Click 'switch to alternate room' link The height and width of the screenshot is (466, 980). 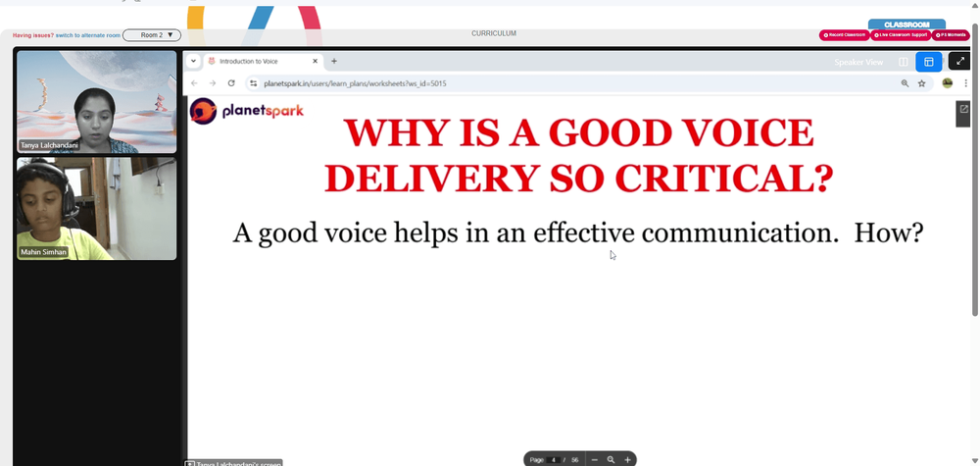pyautogui.click(x=88, y=35)
